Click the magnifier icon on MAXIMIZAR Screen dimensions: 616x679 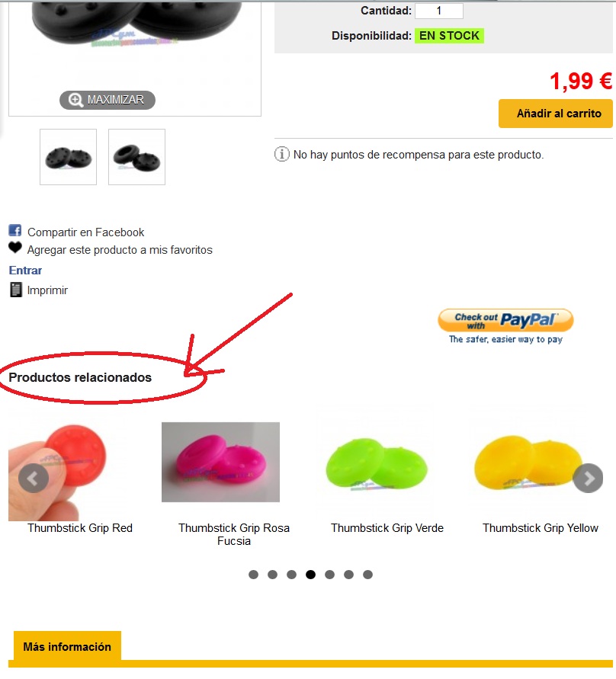coord(75,100)
